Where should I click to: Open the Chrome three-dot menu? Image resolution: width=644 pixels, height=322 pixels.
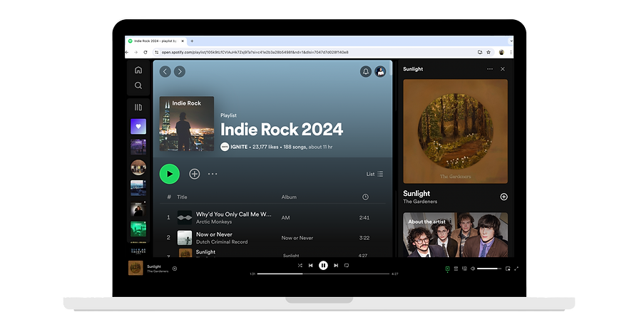(x=511, y=52)
